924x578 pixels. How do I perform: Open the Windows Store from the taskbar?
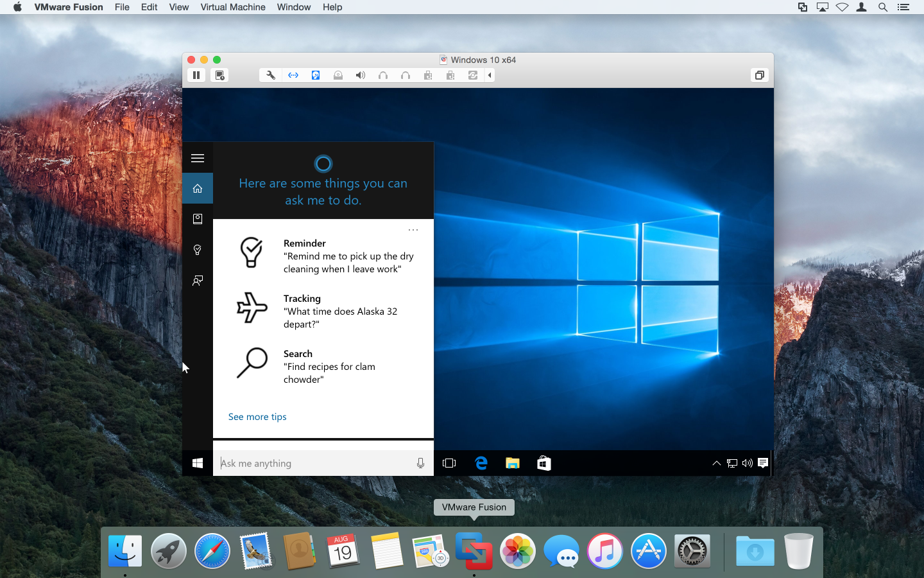543,463
